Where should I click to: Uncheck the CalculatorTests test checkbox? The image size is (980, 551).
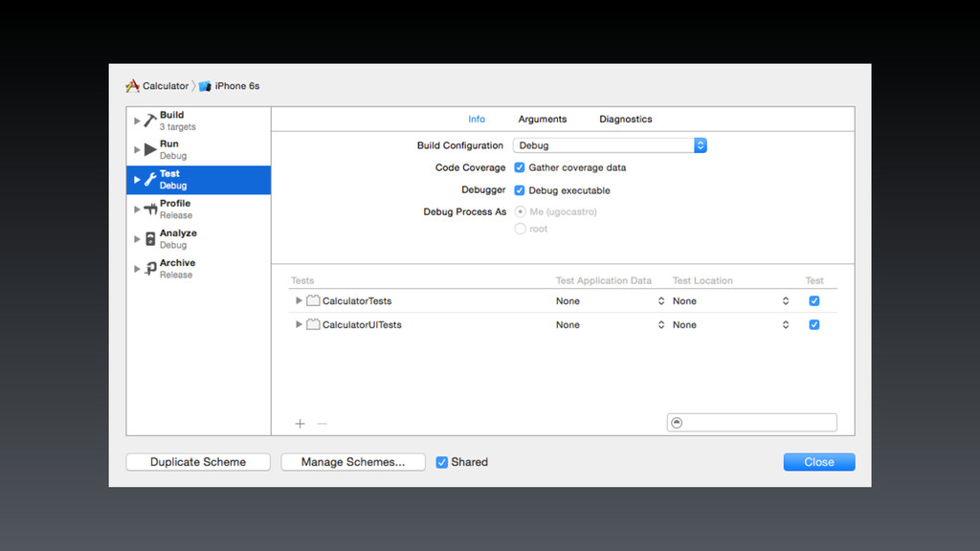pos(813,301)
